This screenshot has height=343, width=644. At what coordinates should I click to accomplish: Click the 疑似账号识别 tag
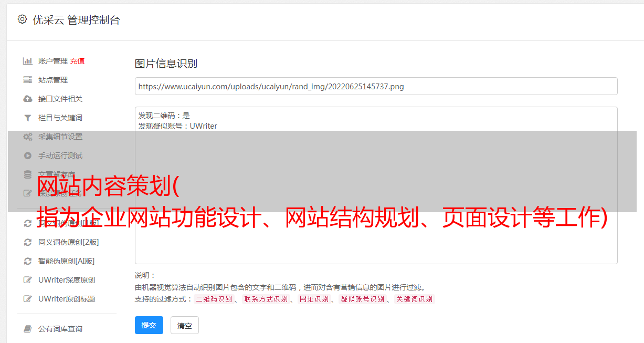(x=363, y=299)
